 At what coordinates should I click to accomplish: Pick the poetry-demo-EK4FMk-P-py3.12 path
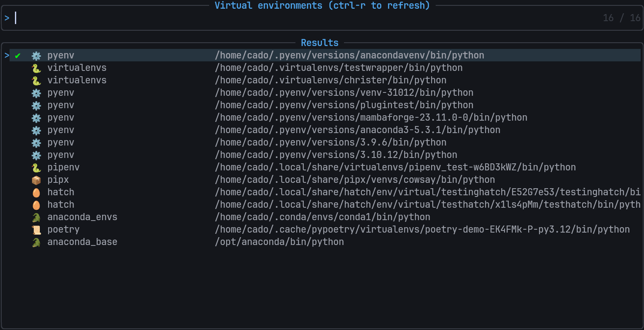422,230
